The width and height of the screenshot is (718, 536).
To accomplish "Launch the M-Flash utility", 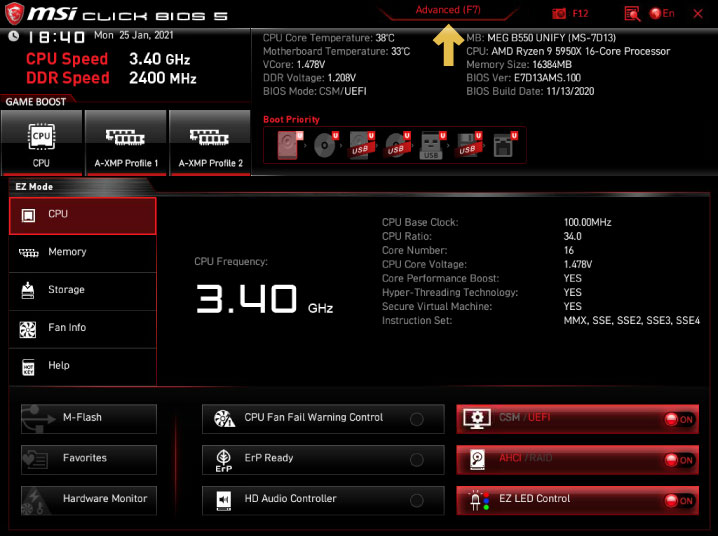I will (89, 418).
